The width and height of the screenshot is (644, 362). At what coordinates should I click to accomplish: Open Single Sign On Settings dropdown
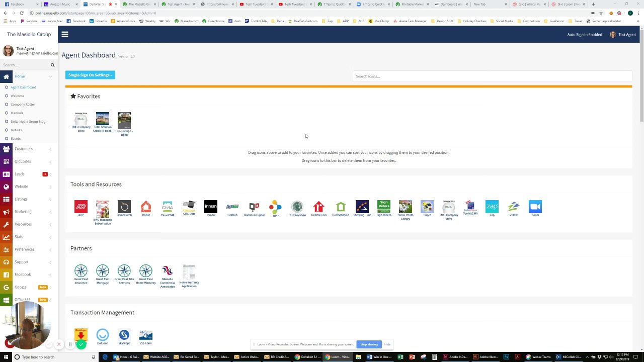click(90, 75)
